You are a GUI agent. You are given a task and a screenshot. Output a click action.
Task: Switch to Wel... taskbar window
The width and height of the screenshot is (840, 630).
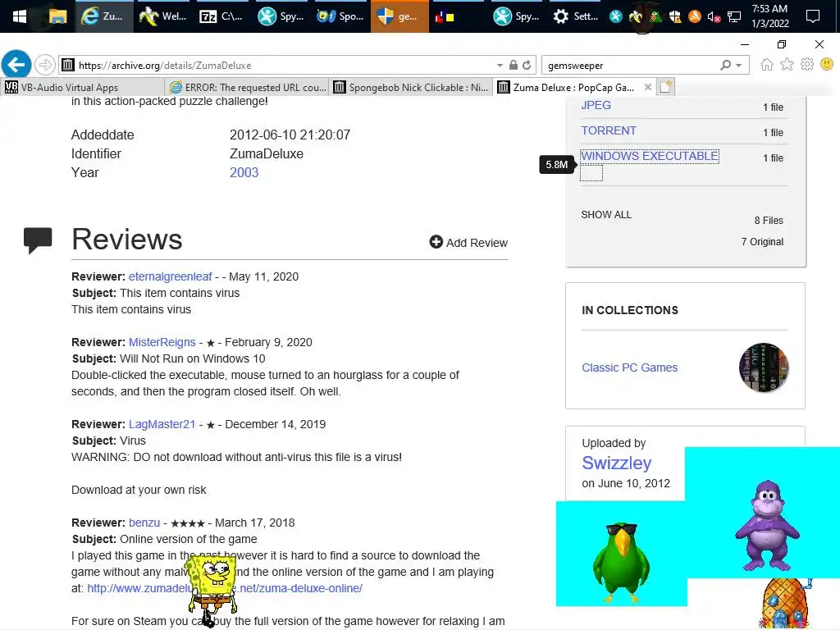click(163, 16)
